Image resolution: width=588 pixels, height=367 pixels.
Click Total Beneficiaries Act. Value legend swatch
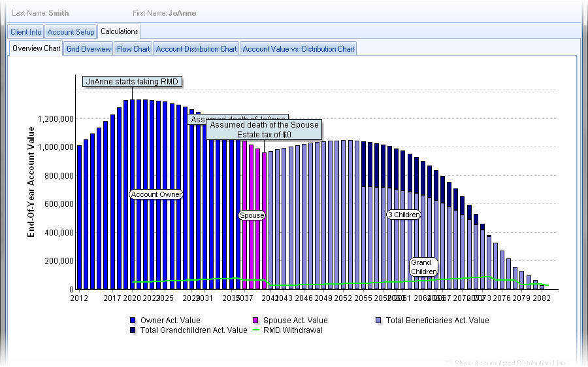click(378, 321)
